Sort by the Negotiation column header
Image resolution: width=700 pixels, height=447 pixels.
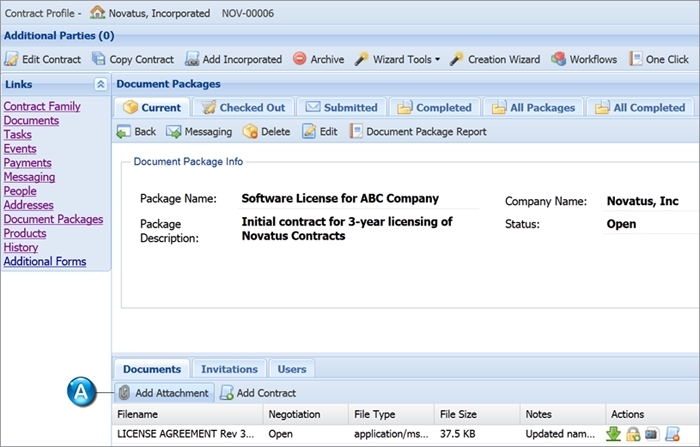coord(306,414)
